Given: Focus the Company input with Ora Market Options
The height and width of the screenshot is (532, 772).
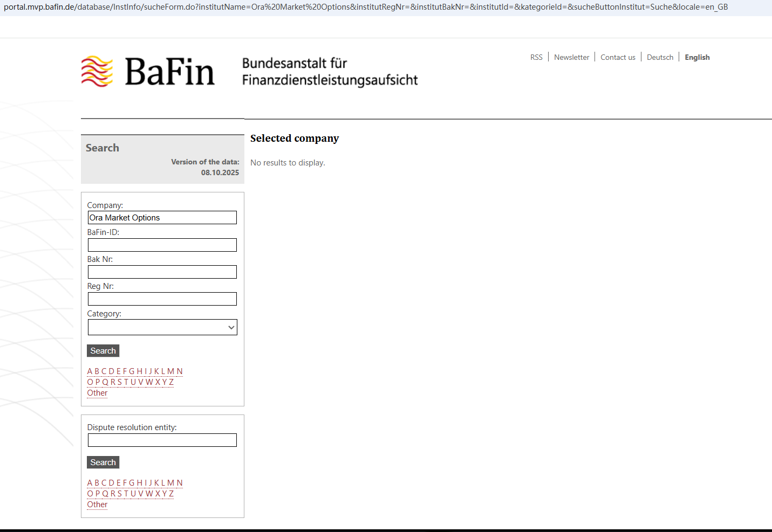Looking at the screenshot, I should [162, 218].
